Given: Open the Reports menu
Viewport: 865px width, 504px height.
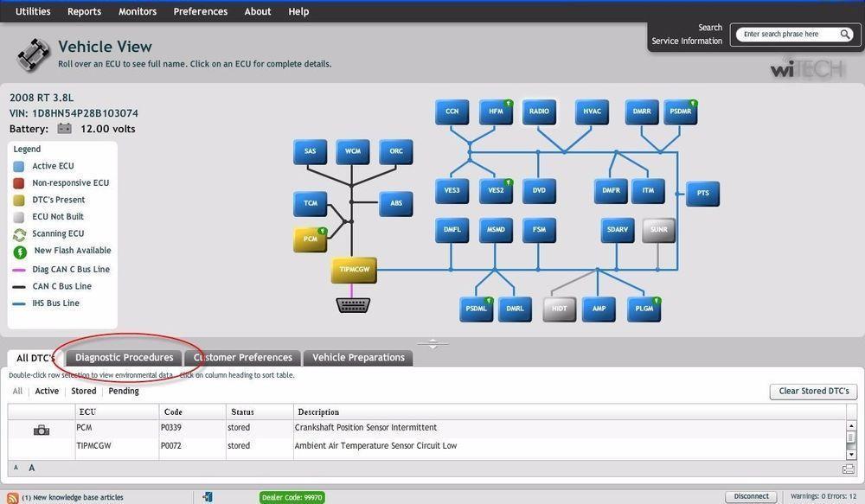Looking at the screenshot, I should [85, 11].
